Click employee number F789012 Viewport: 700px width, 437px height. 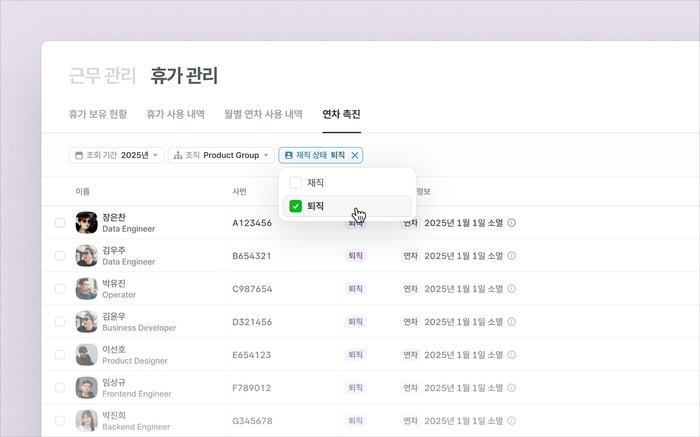click(252, 388)
